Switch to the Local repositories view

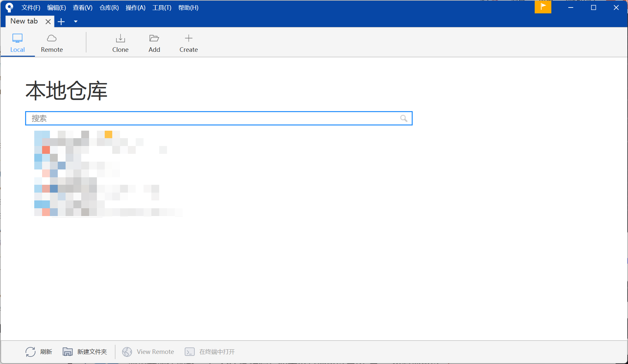17,43
